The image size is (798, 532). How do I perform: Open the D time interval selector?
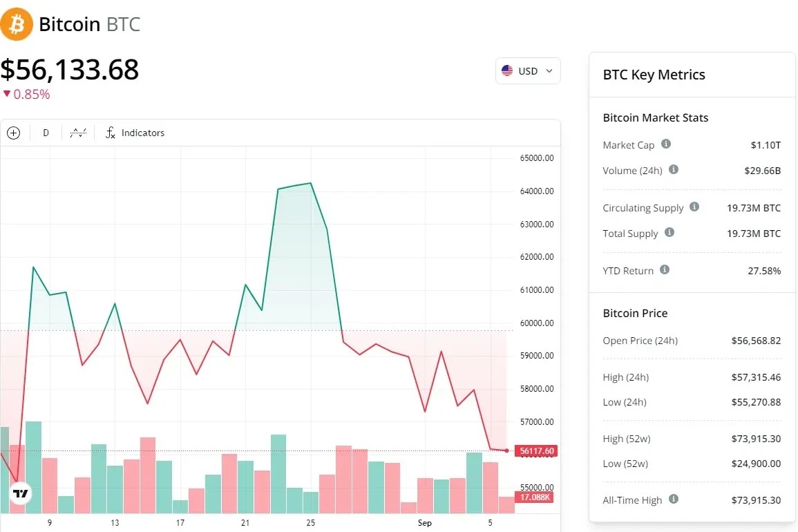point(46,133)
